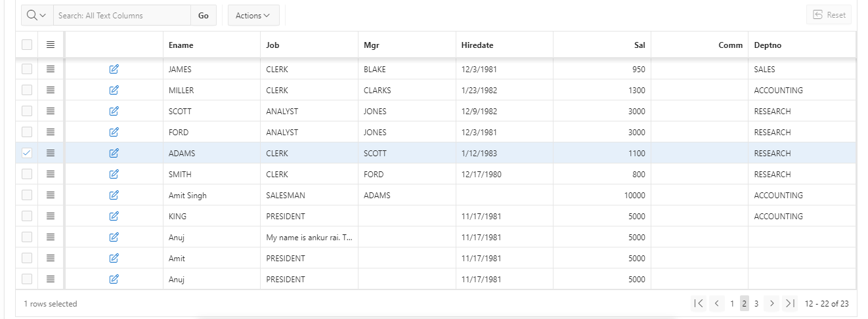Jump to the last page of results
This screenshot has height=319, width=868.
tap(791, 303)
